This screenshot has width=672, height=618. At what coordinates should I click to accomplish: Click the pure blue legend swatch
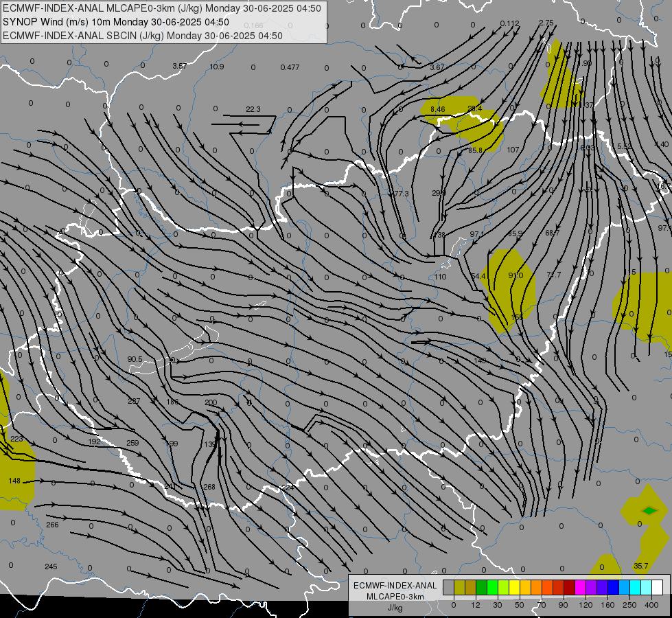point(613,587)
